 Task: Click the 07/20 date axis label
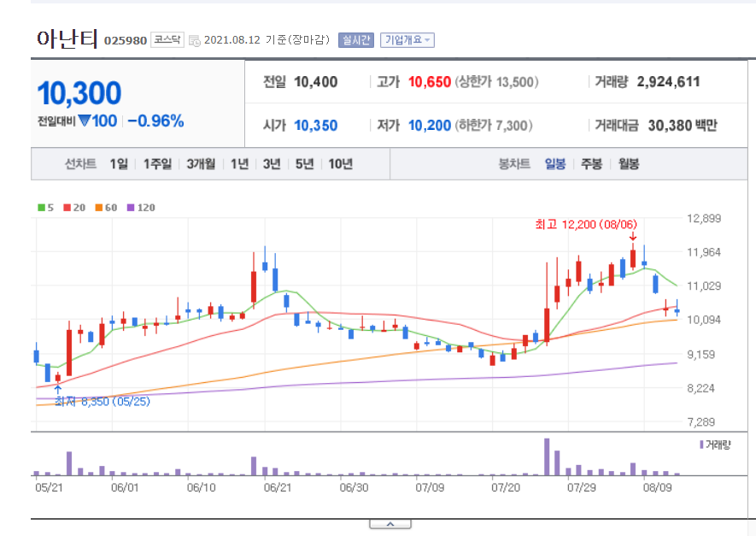coord(506,487)
